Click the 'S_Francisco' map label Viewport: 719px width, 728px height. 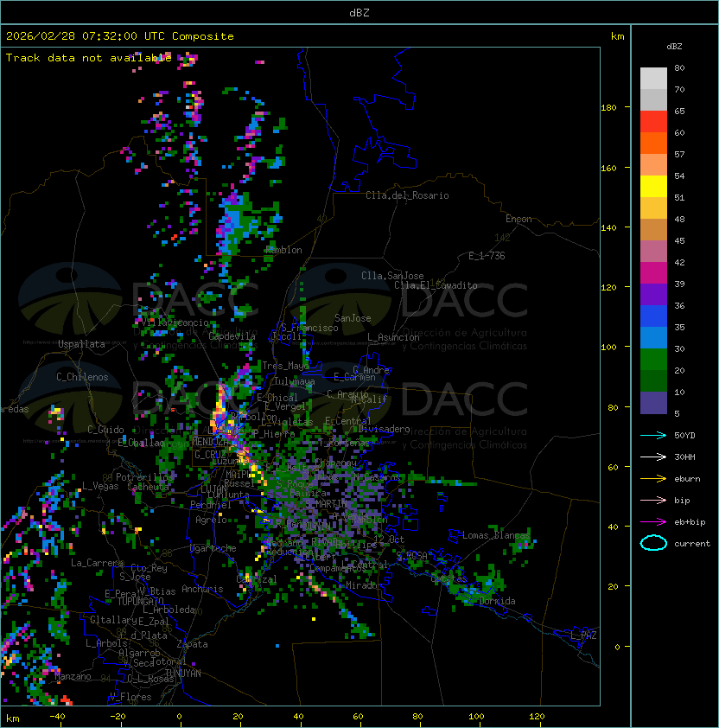pos(309,328)
